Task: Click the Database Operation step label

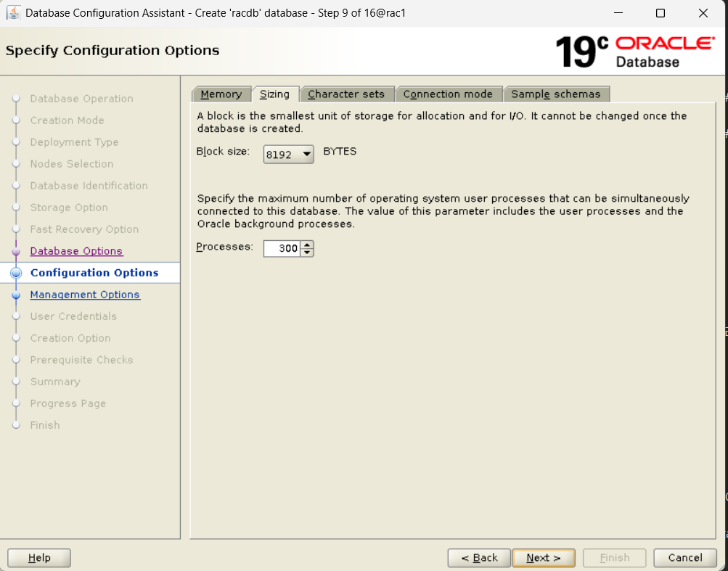Action: point(82,99)
